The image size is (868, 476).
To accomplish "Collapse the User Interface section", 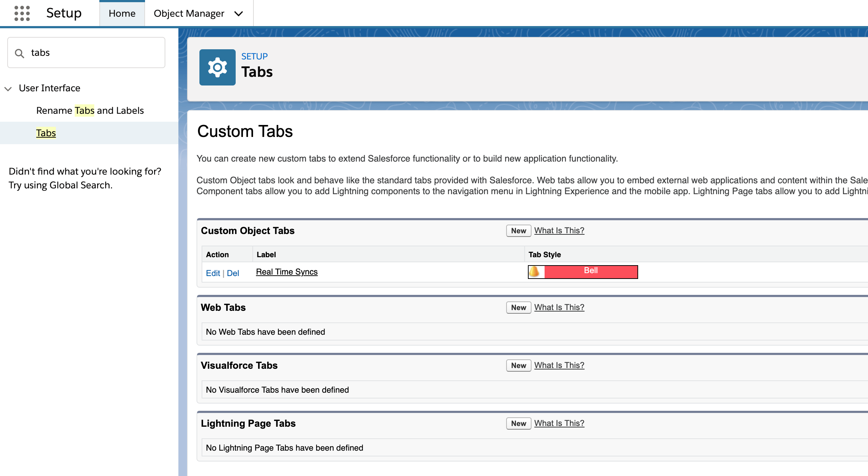I will [8, 88].
